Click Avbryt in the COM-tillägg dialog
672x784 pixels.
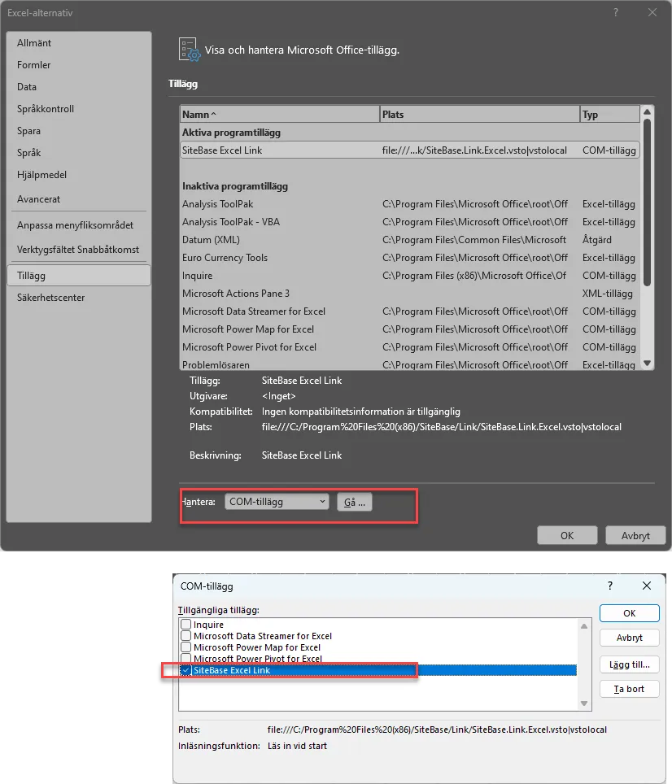(630, 638)
